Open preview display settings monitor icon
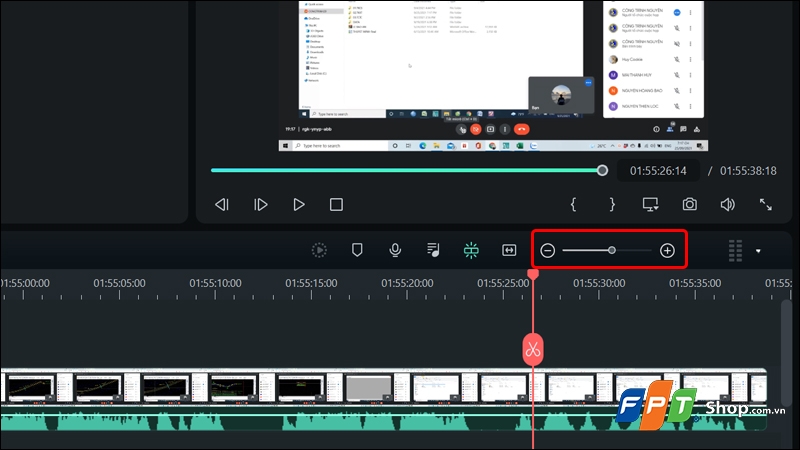Viewport: 800px width, 450px height. pyautogui.click(x=651, y=205)
